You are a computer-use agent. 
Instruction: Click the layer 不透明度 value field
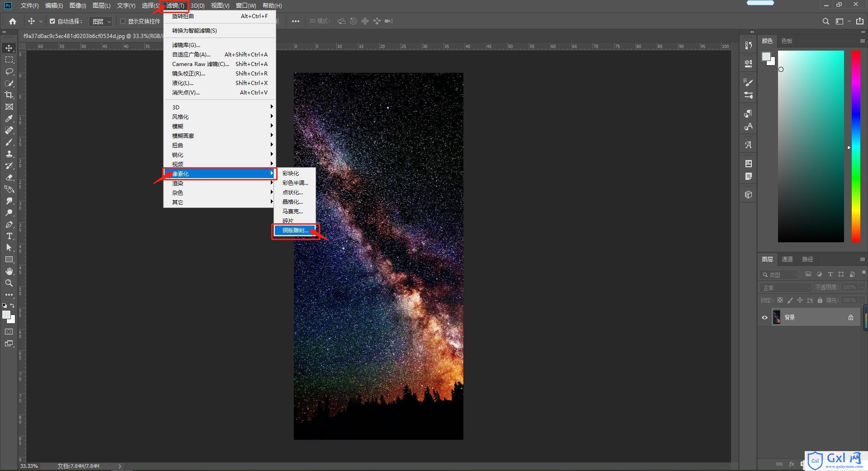[850, 287]
